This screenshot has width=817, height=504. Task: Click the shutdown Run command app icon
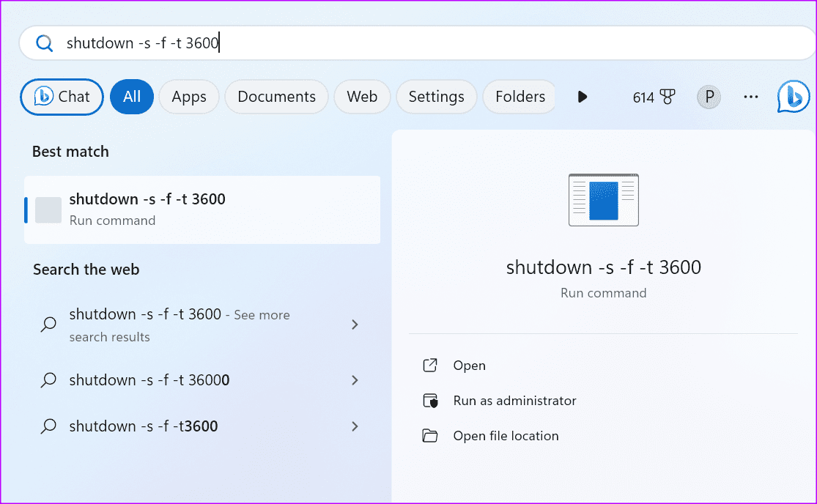click(x=48, y=209)
